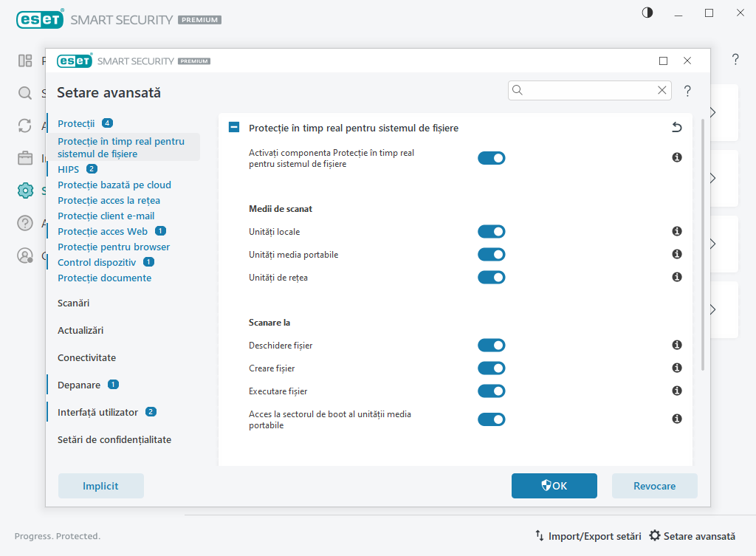Image resolution: width=756 pixels, height=556 pixels.
Task: Collapse the Protecție în timp real section
Action: coord(234,128)
